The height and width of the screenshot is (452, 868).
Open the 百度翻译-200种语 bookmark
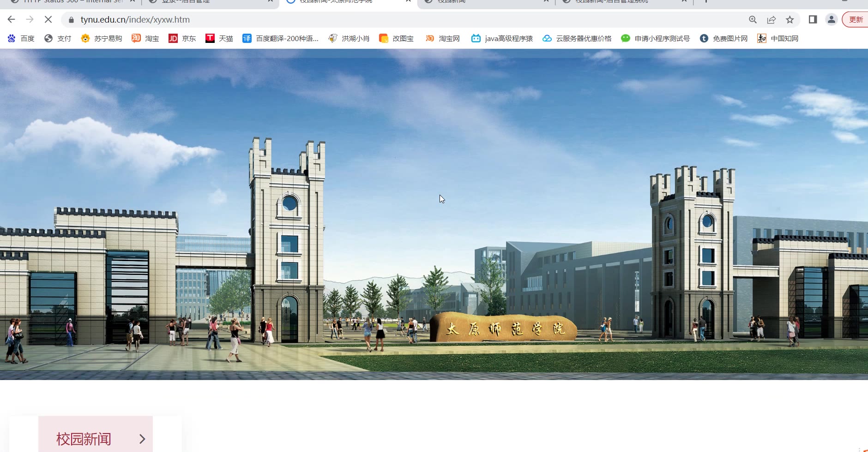281,38
